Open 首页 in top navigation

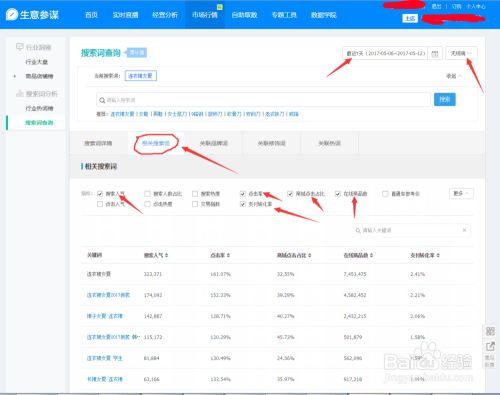click(x=91, y=15)
